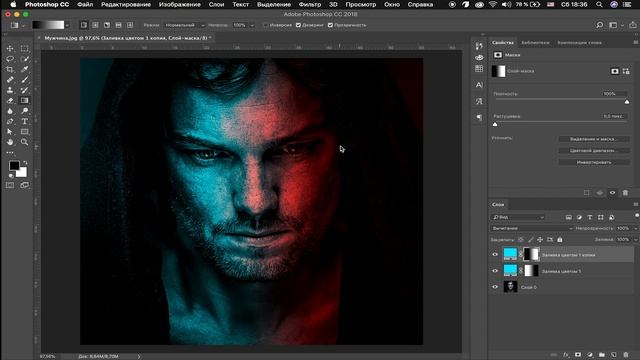This screenshot has width=640, height=360.
Task: Switch to the Библиотеки tab
Action: [x=535, y=42]
